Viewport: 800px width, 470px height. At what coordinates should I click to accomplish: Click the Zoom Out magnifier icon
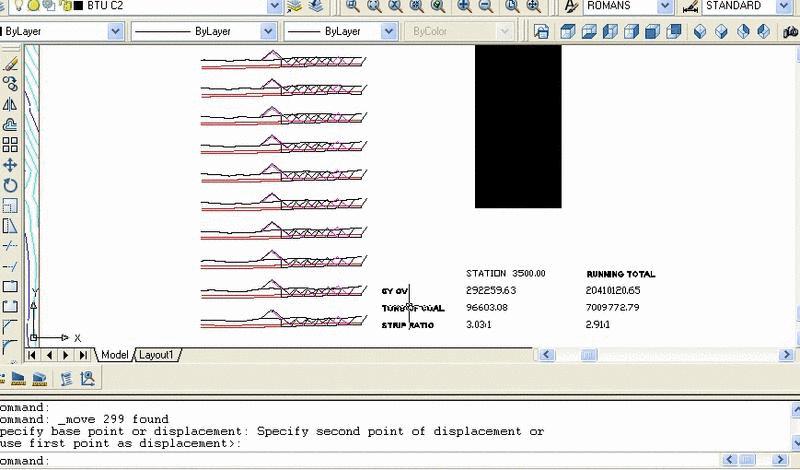[x=486, y=6]
